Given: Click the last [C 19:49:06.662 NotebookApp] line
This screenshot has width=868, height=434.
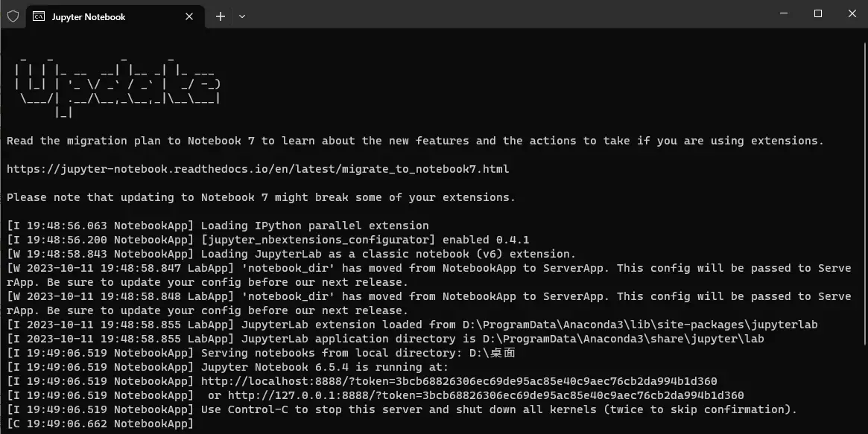Looking at the screenshot, I should pyautogui.click(x=100, y=424).
